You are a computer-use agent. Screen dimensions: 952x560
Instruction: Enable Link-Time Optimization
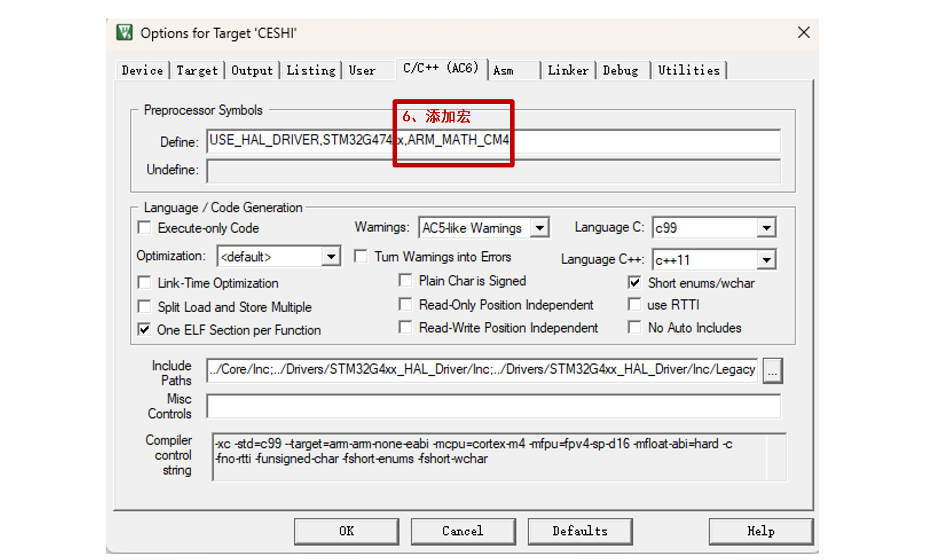(144, 283)
